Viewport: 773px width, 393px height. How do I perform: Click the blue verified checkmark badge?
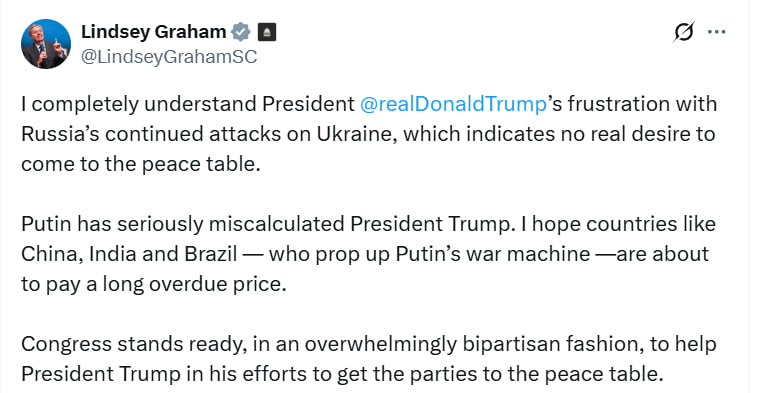point(241,32)
